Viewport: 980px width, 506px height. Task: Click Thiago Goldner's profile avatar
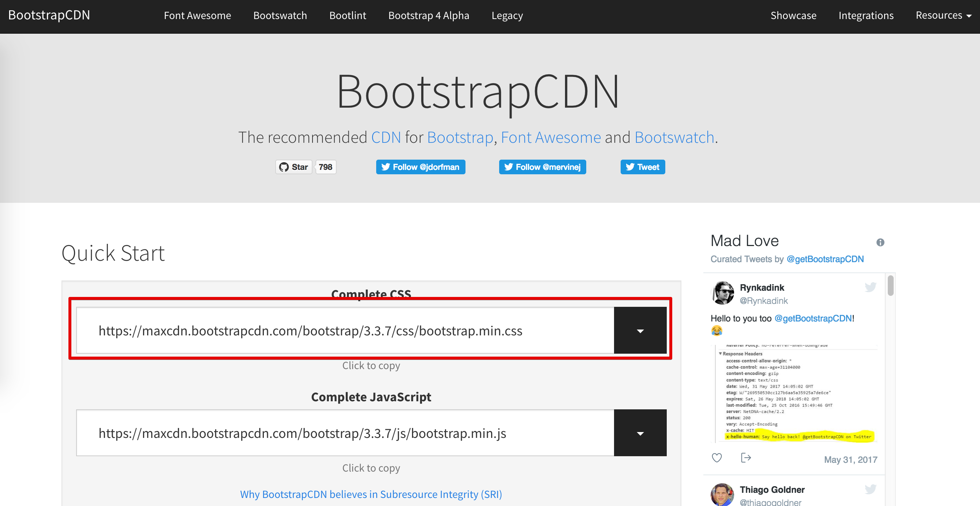(x=722, y=495)
